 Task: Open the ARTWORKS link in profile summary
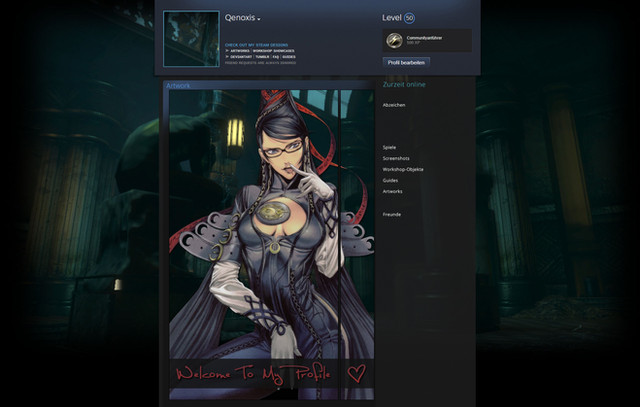point(240,51)
